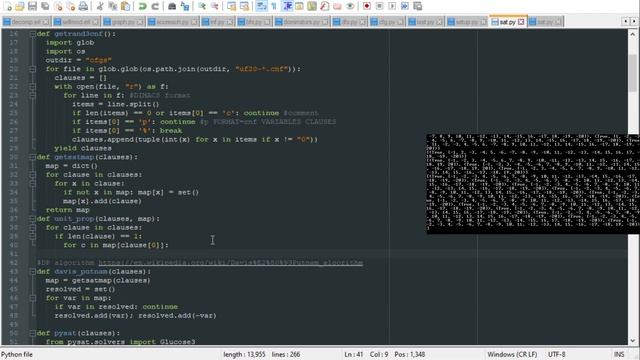Click the 'UTF-8' encoding status entry

[556, 354]
